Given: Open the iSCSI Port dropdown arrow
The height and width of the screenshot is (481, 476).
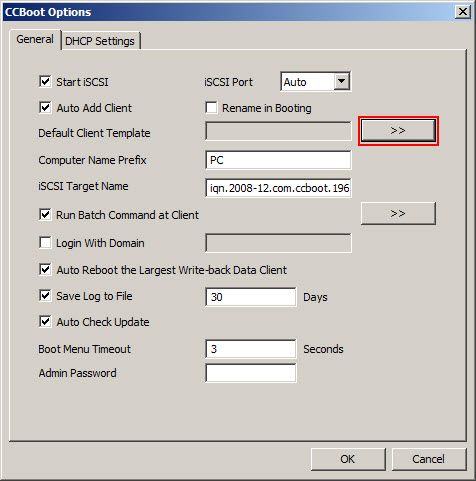Looking at the screenshot, I should pos(342,81).
